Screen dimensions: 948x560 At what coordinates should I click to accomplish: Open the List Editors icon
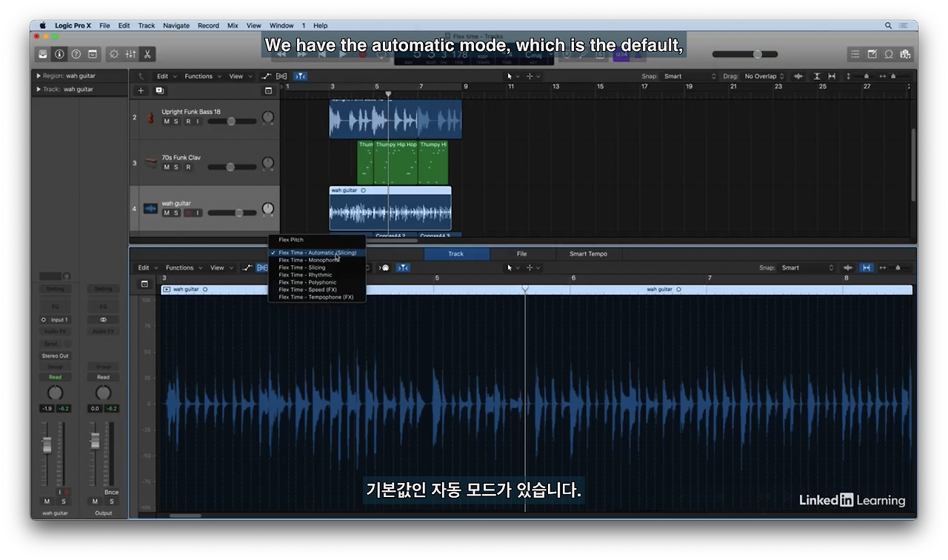pos(855,54)
